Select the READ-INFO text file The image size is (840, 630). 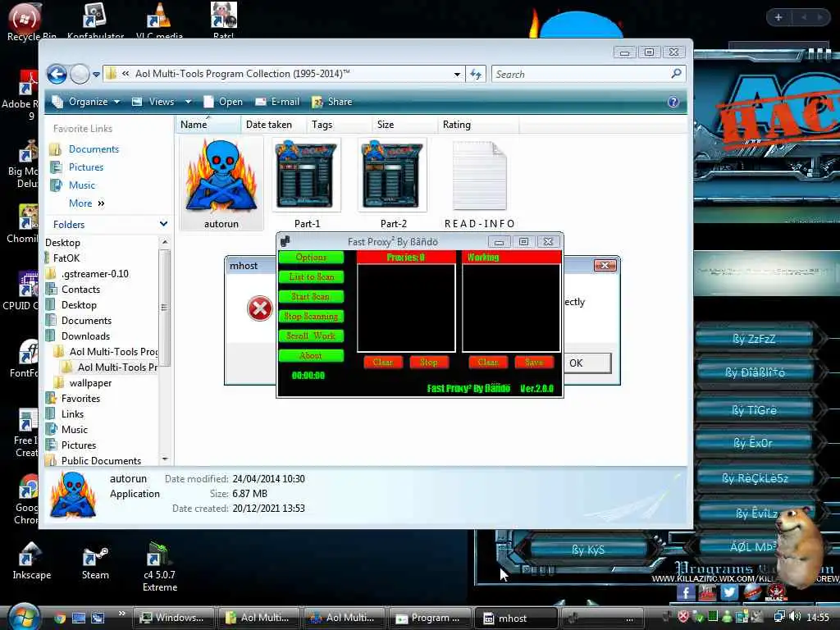[479, 184]
